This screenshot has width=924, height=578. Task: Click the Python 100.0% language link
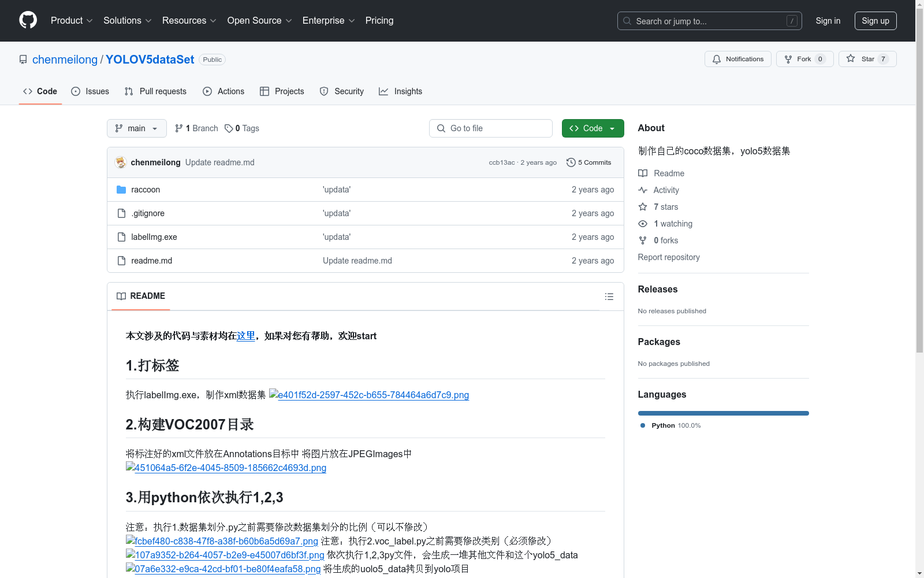670,425
